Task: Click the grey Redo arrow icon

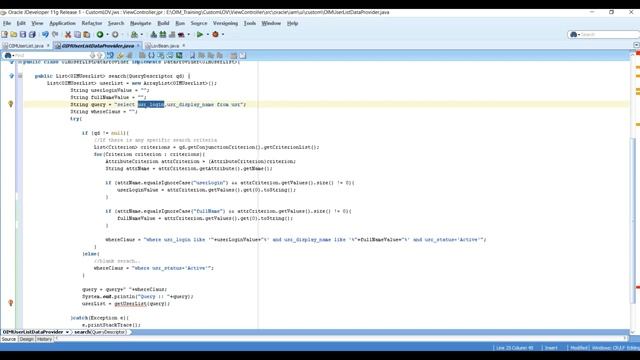Action: [x=55, y=35]
